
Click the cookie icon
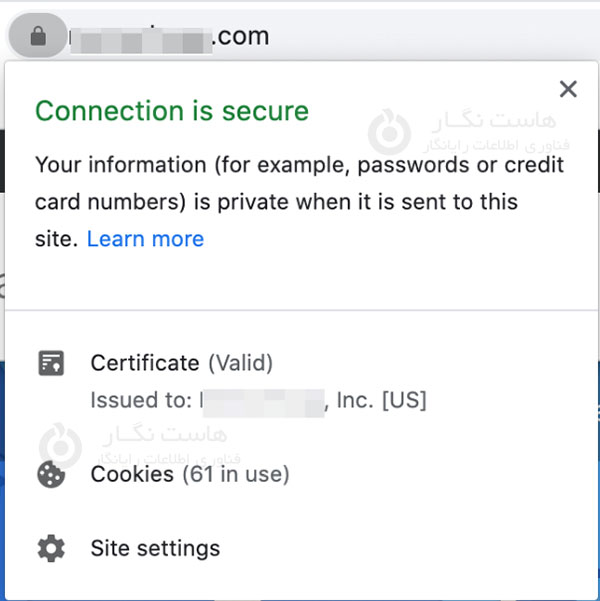[51, 474]
